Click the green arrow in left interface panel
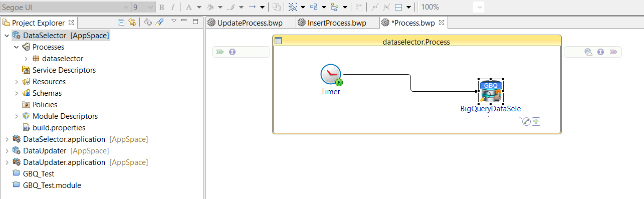The width and height of the screenshot is (644, 199). pos(220,52)
